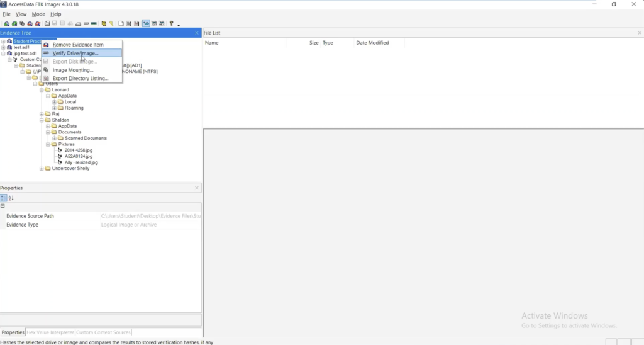Choose Verify Drive/Image from context menu
The image size is (644, 345).
pyautogui.click(x=82, y=53)
